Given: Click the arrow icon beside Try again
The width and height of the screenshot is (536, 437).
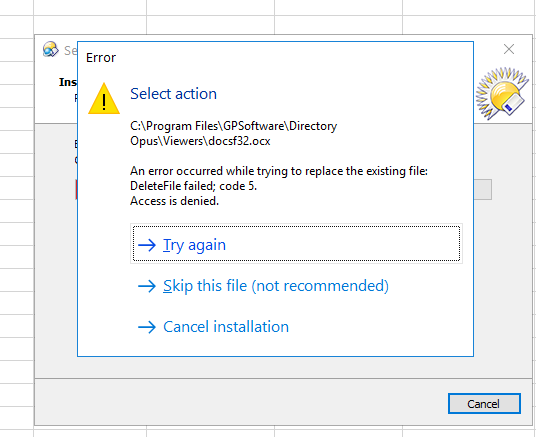Looking at the screenshot, I should tap(147, 245).
